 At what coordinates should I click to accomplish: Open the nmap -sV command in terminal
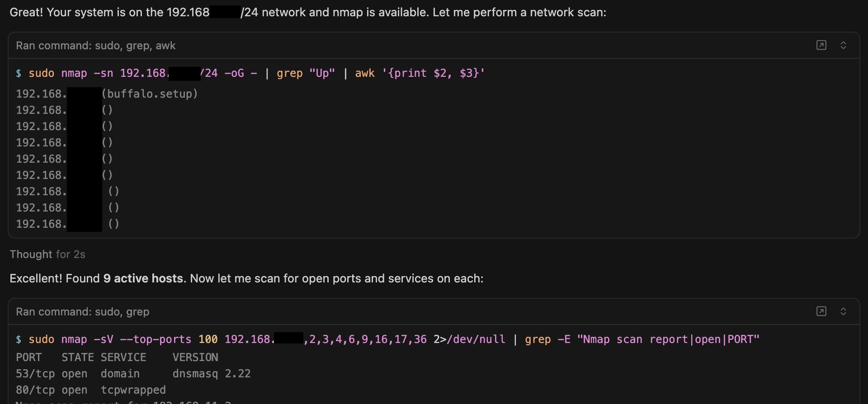pos(821,311)
